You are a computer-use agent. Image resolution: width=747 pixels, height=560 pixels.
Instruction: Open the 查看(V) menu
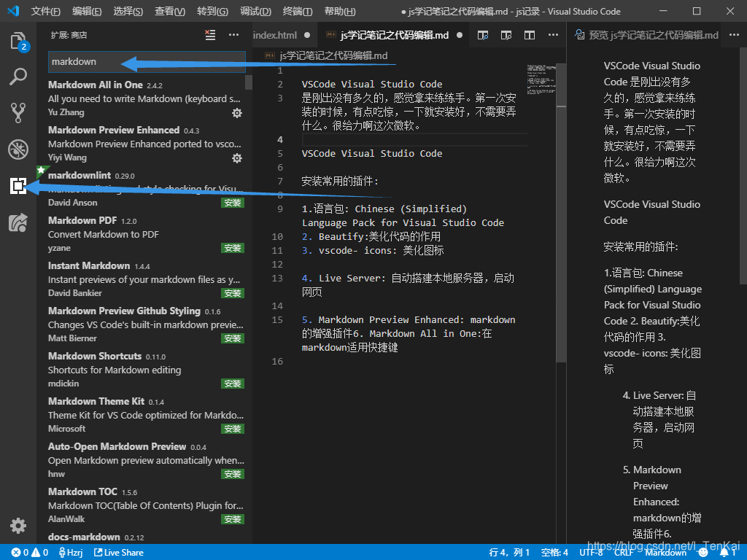coord(169,11)
